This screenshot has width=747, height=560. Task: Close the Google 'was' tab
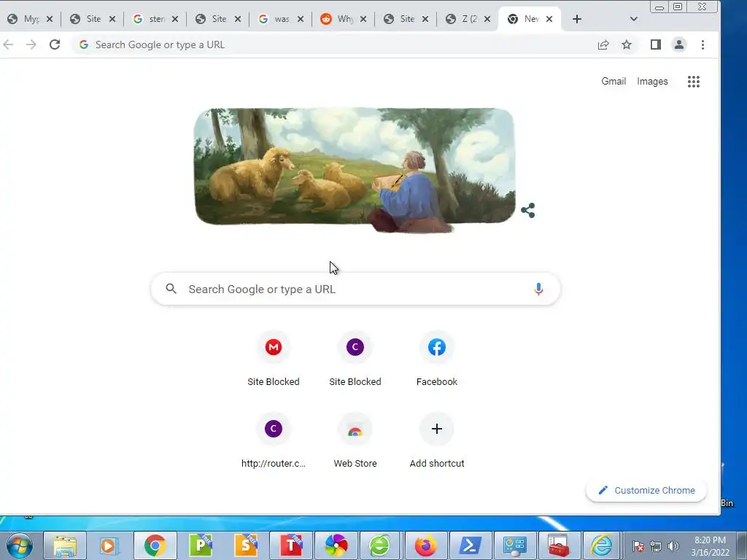[301, 19]
